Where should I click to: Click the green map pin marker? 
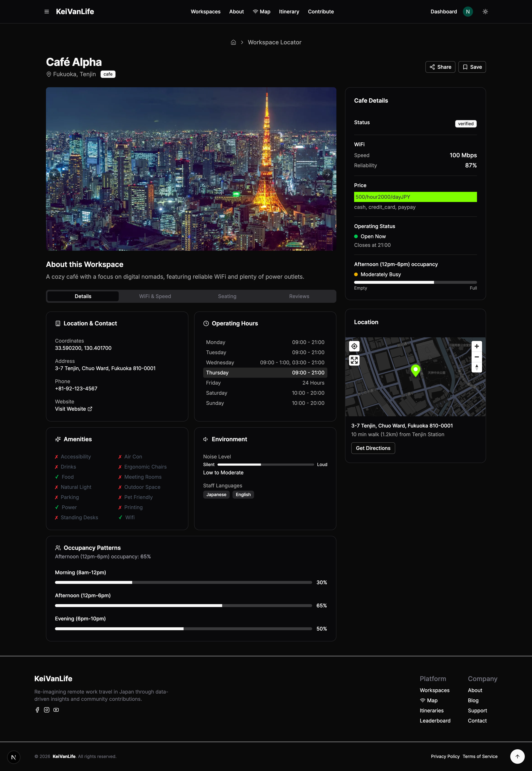coord(415,370)
